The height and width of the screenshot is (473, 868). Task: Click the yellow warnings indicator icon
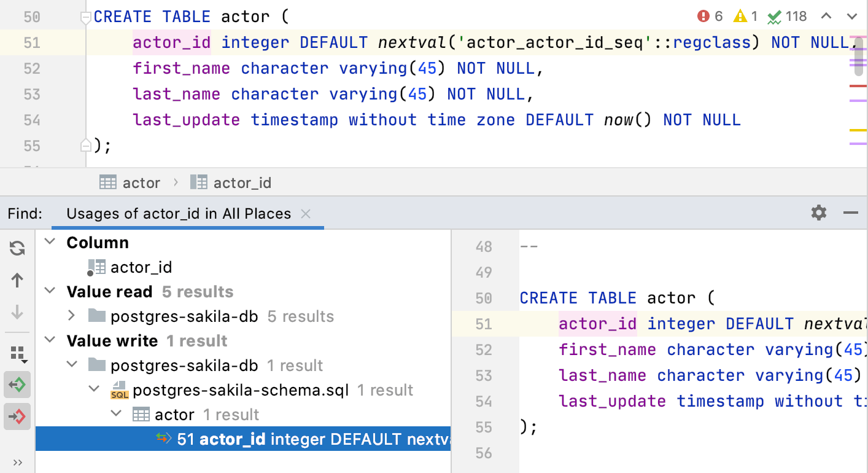[x=740, y=17]
